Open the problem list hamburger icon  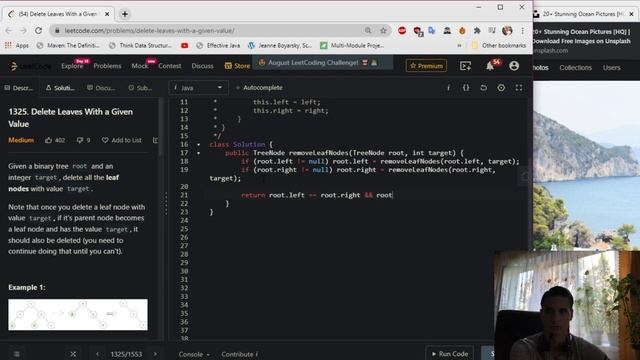(17, 354)
